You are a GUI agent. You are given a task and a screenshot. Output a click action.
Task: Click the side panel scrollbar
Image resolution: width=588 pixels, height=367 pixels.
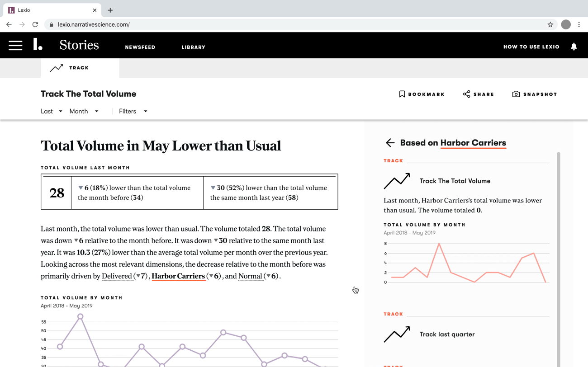click(x=559, y=259)
